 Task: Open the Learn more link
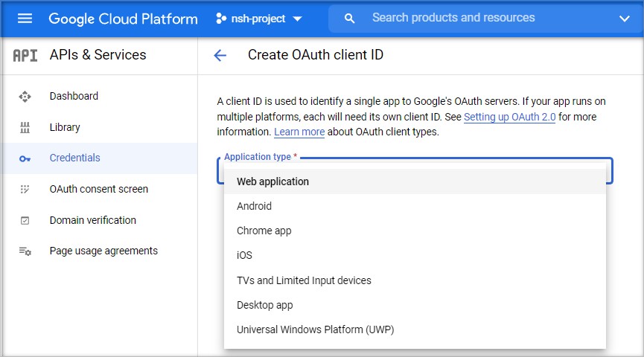pyautogui.click(x=299, y=132)
